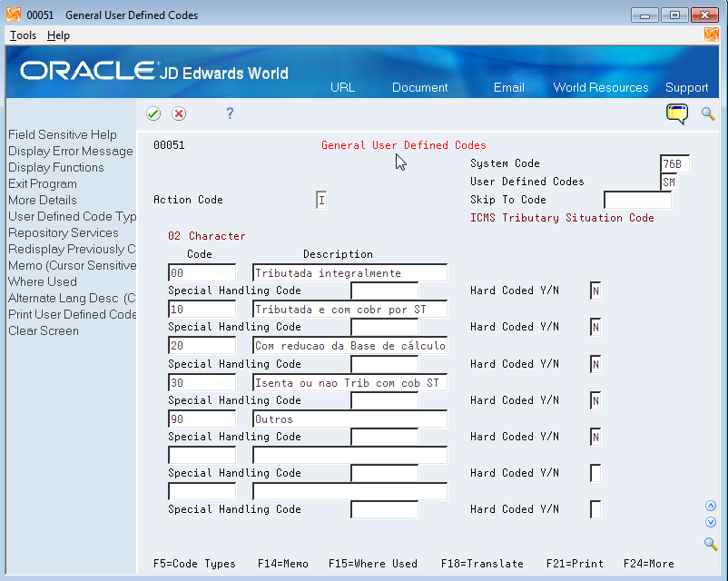Click the page up arrow icon
Image resolution: width=728 pixels, height=581 pixels.
pyautogui.click(x=711, y=506)
